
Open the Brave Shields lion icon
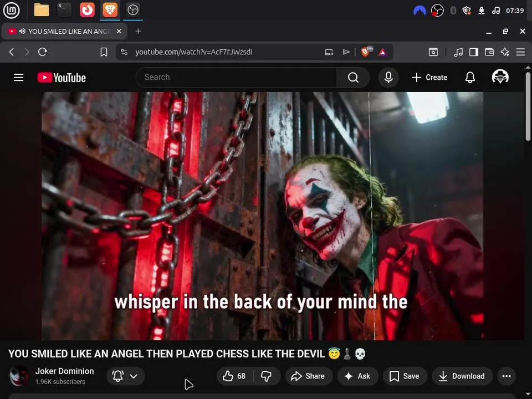click(x=366, y=52)
